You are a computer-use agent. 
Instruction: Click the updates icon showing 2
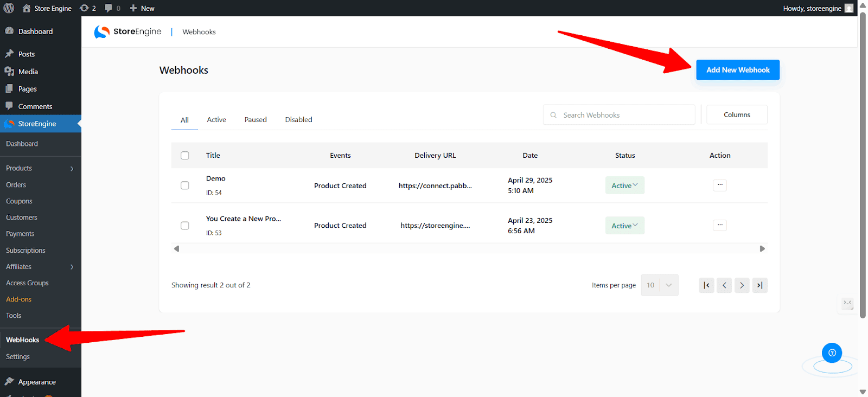coord(84,8)
